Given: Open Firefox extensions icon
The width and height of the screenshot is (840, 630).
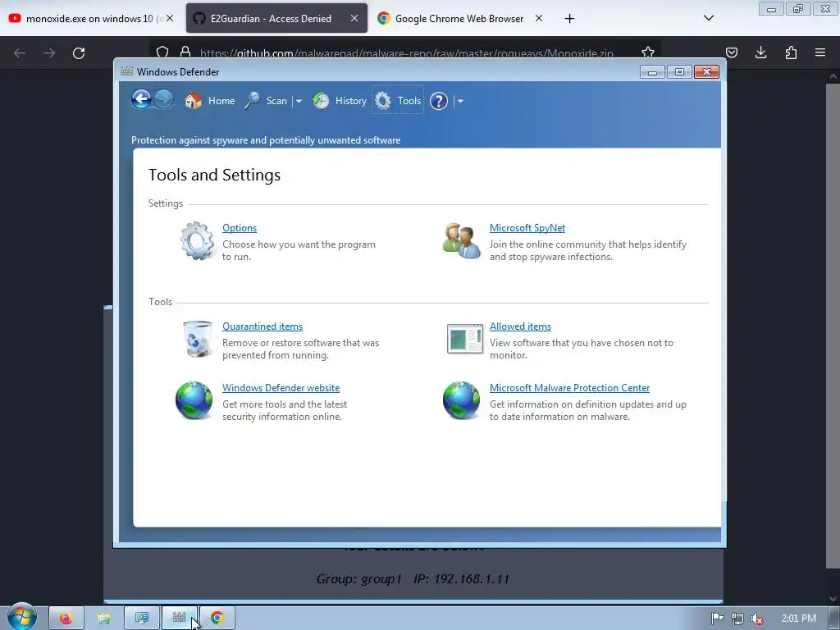Looking at the screenshot, I should point(791,52).
